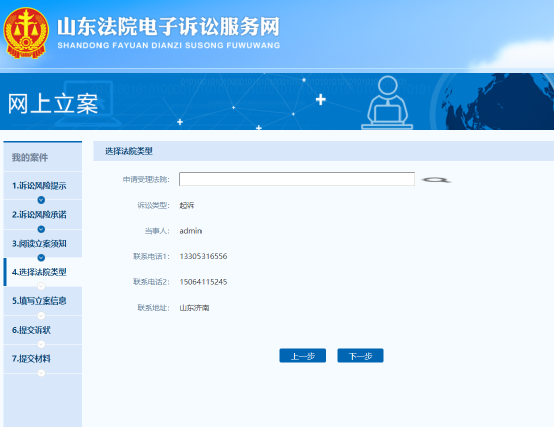Click the 山东法院电子诉讼服务网 site title
This screenshot has height=428, width=554.
pos(169,27)
